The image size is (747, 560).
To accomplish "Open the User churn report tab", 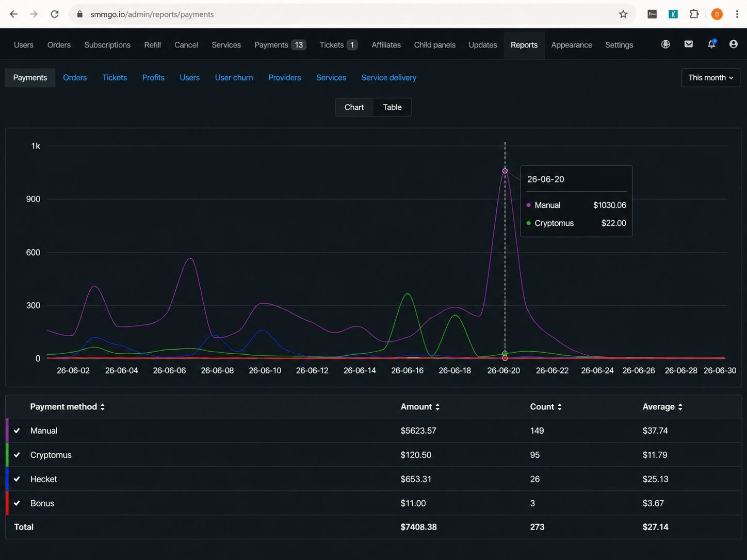I will (234, 77).
